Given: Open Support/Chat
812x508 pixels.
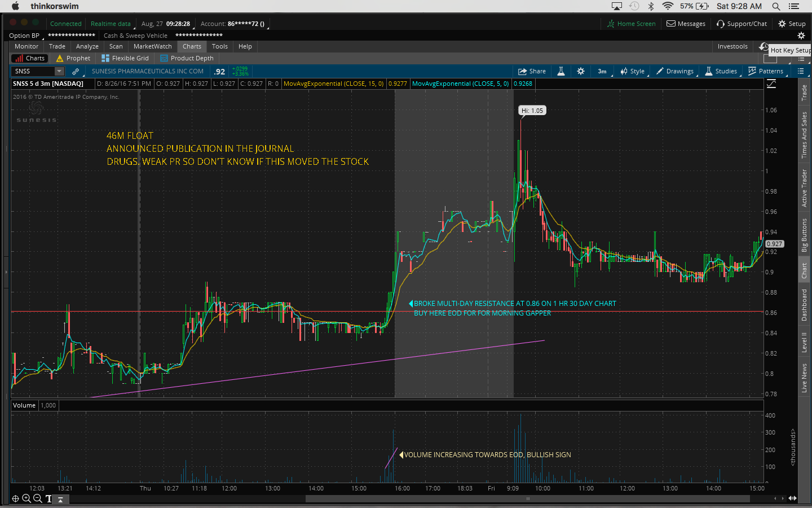Looking at the screenshot, I should point(742,24).
